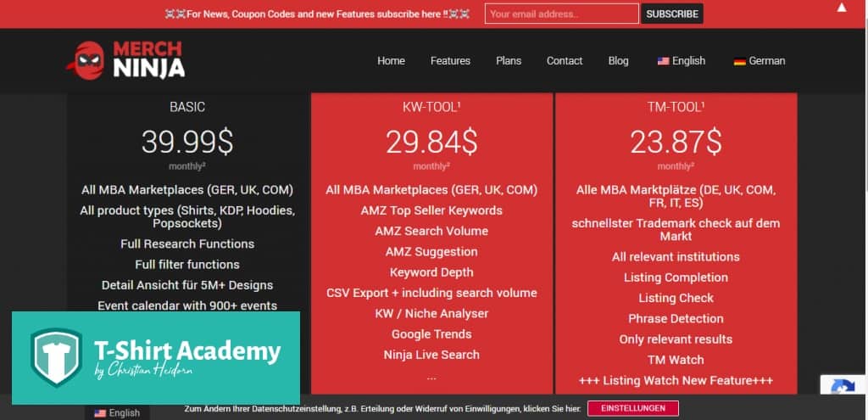Open the English language selector at the bottom
Viewport: 868px width, 420px height.
pyautogui.click(x=117, y=413)
